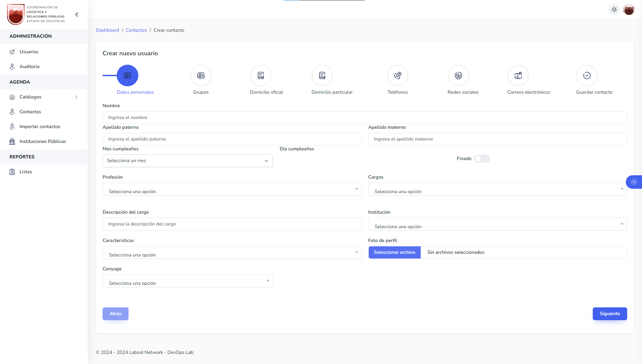Open the Redes sociales step icon
The width and height of the screenshot is (642, 364).
pyautogui.click(x=458, y=75)
